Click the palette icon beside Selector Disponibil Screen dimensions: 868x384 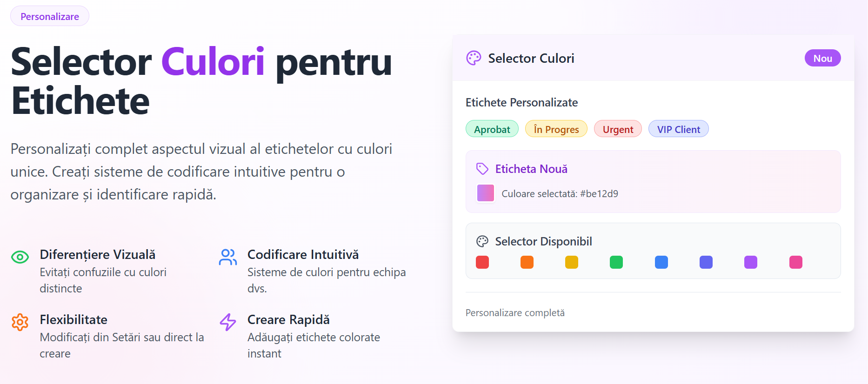click(482, 241)
